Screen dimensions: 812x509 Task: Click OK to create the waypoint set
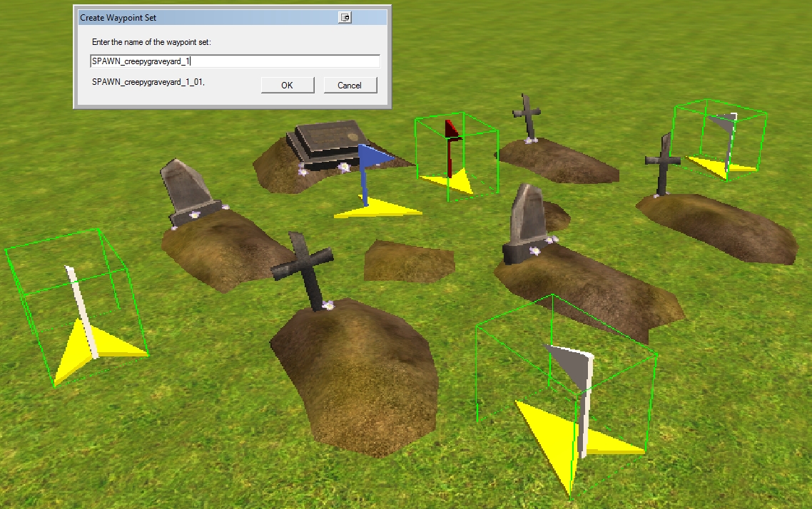click(x=287, y=85)
